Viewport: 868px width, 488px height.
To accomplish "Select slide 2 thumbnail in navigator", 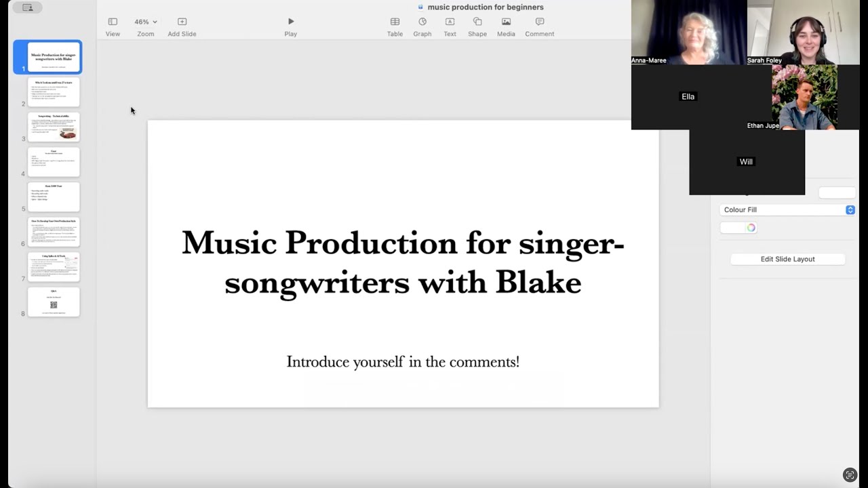I will pos(54,92).
